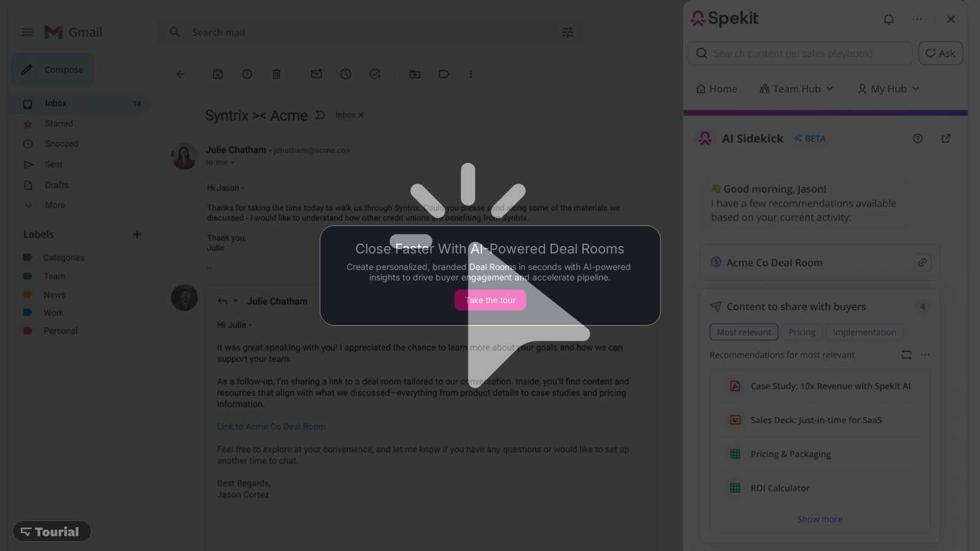Create new label plus icon
The height and width of the screenshot is (551, 980).
pos(137,234)
